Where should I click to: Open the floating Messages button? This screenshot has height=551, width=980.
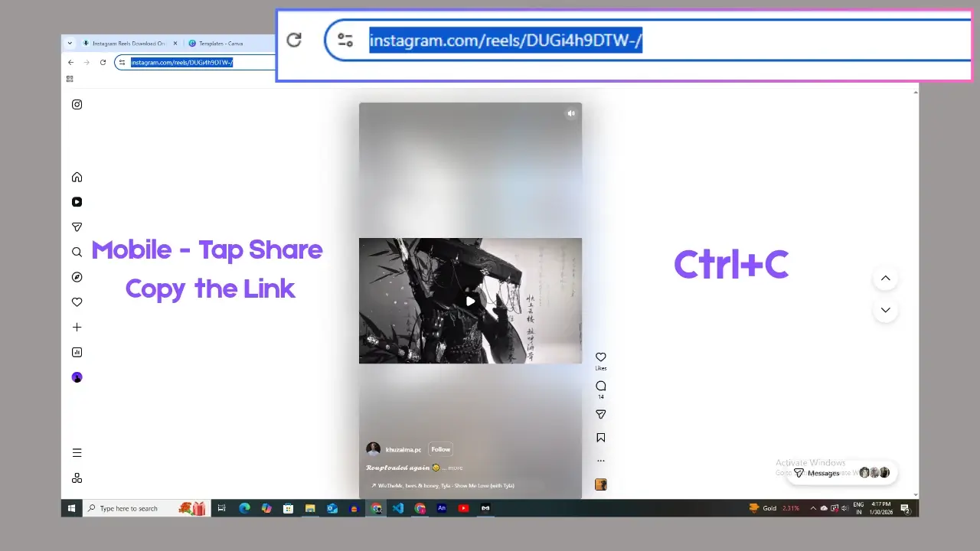842,473
